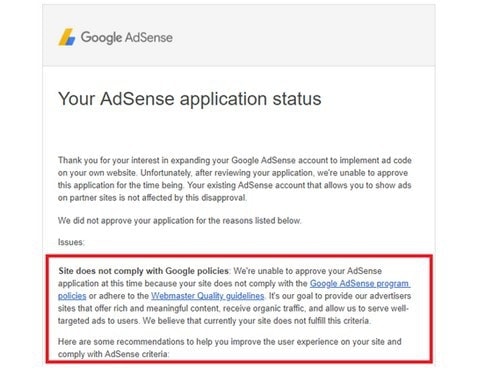Click the Your AdSense application status heading

[189, 99]
